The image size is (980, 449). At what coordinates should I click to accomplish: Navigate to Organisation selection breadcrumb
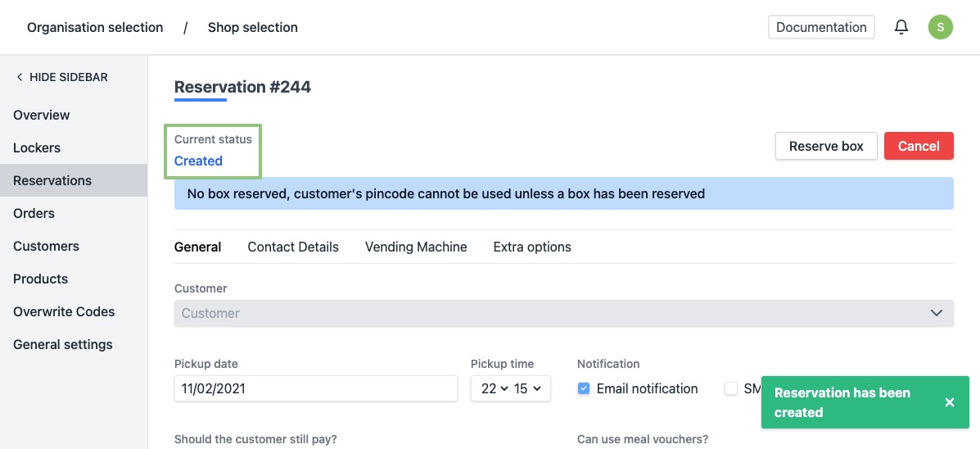pos(95,27)
